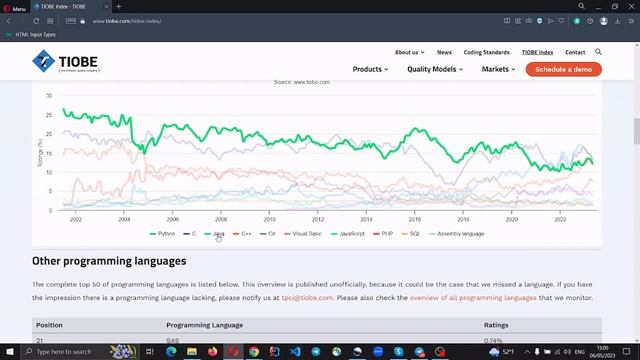This screenshot has height=360, width=640.
Task: Toggle Visual Basic series in legend
Action: 303,234
